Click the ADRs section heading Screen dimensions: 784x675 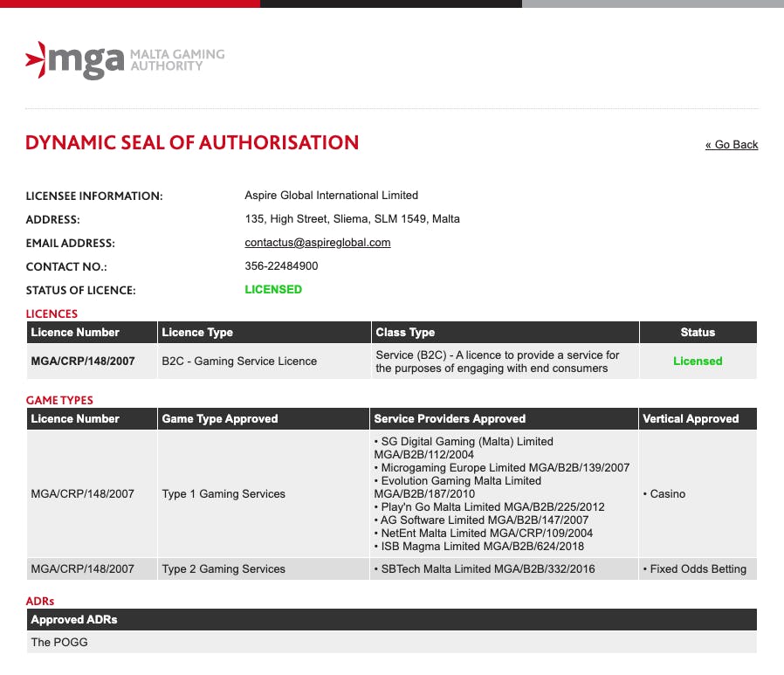coord(39,601)
